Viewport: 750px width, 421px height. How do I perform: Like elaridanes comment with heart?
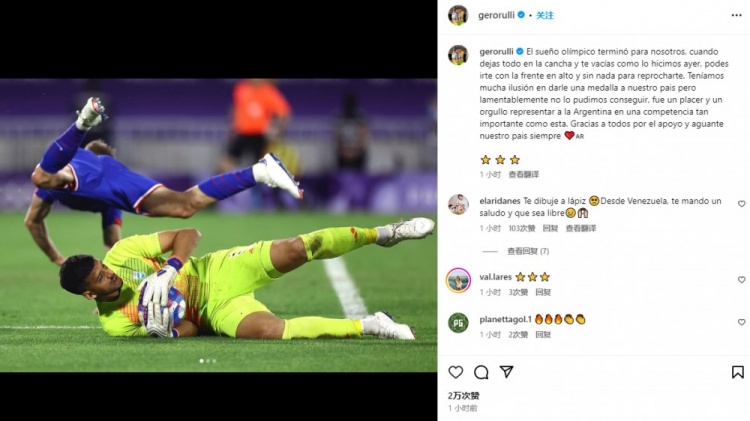(741, 204)
